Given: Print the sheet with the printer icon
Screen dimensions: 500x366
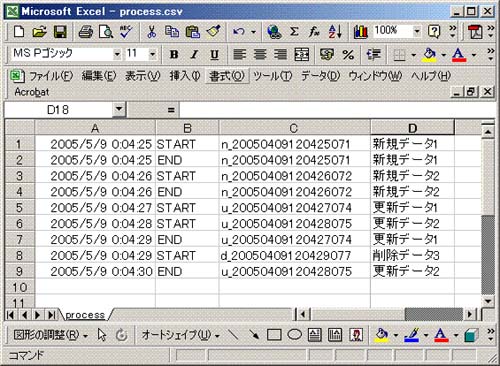Looking at the screenshot, I should 86,32.
